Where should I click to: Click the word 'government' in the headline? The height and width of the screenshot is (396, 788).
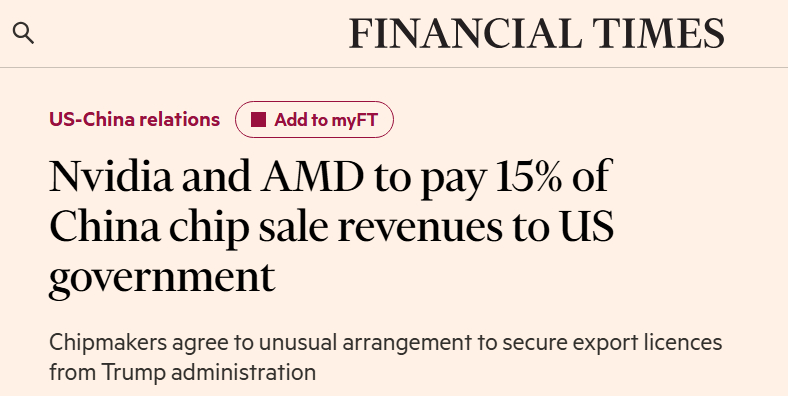[162, 280]
